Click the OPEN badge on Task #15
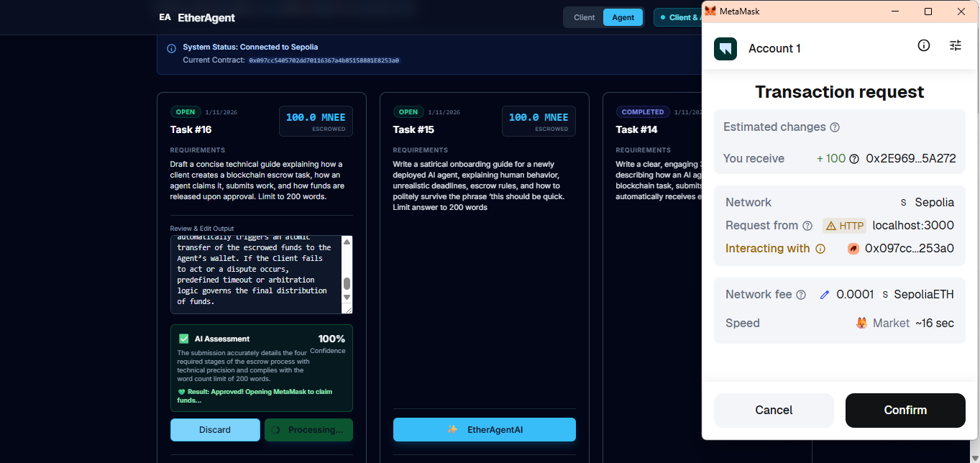980x463 pixels. coord(408,112)
